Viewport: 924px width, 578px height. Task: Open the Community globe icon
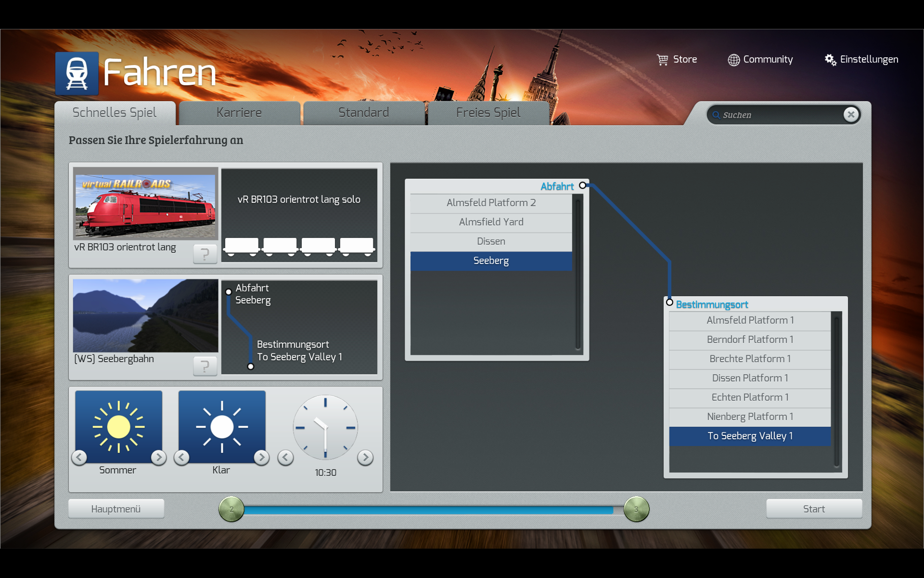(733, 60)
